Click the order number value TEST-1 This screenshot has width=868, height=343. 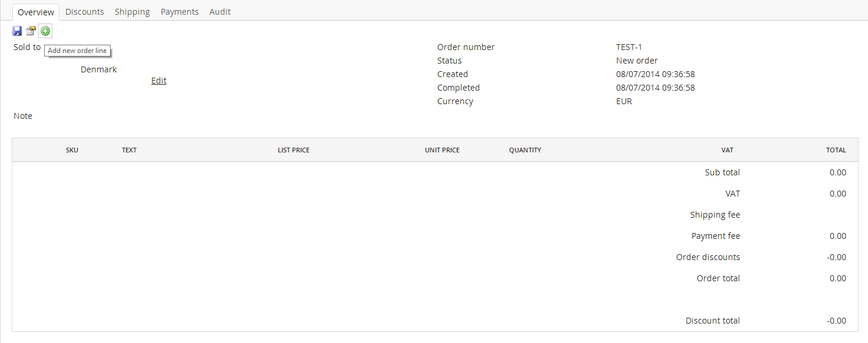pos(629,47)
